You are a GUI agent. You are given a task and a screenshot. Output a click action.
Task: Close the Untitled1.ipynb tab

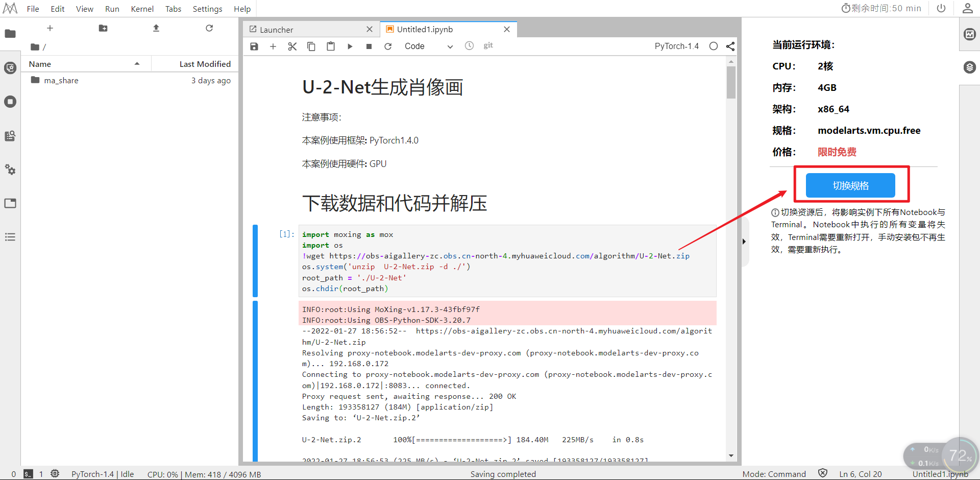click(x=507, y=30)
